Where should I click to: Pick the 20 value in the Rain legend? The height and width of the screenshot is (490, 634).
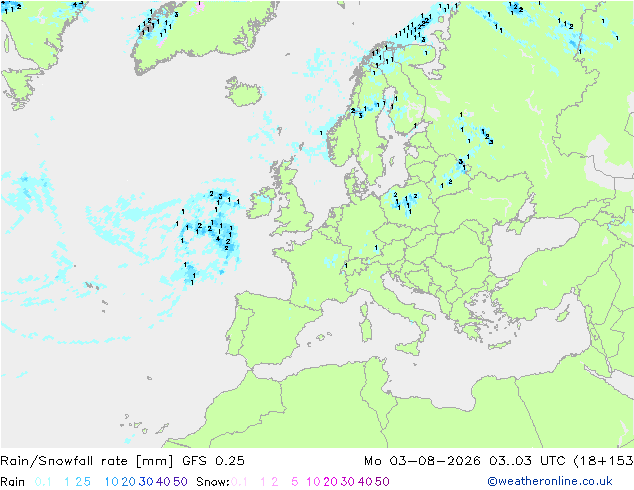(129, 482)
